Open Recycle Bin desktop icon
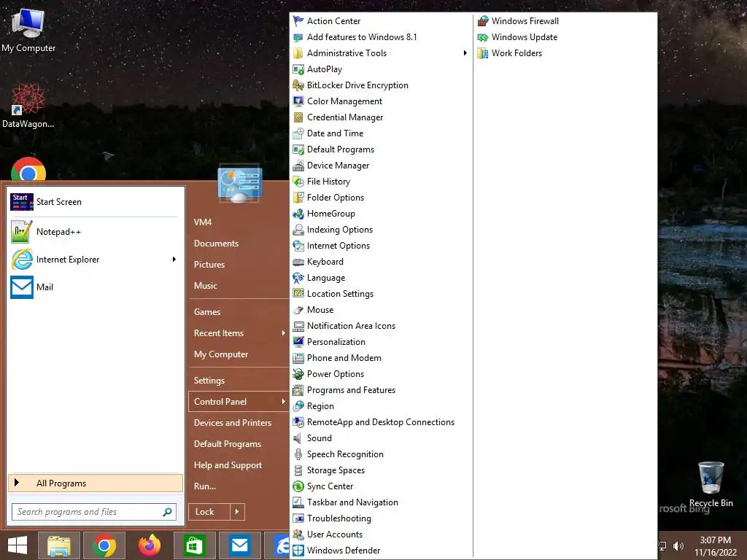The height and width of the screenshot is (560, 747). [x=711, y=484]
